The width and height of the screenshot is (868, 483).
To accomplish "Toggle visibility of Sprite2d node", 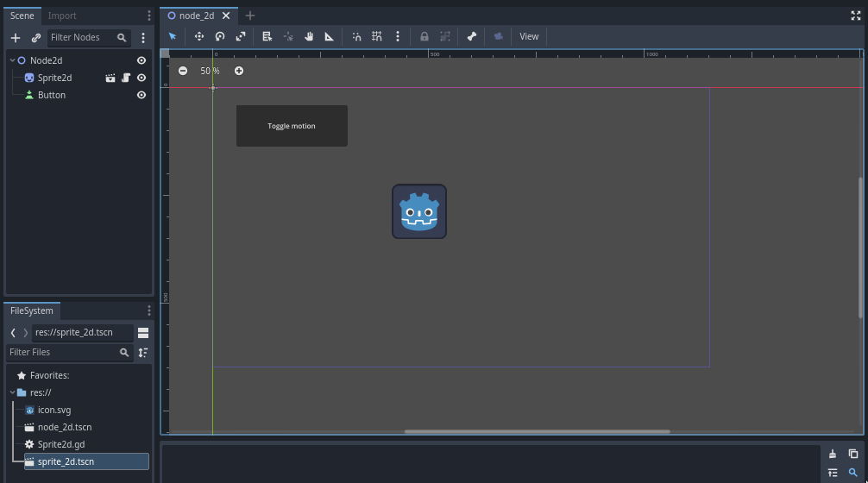I will 142,78.
